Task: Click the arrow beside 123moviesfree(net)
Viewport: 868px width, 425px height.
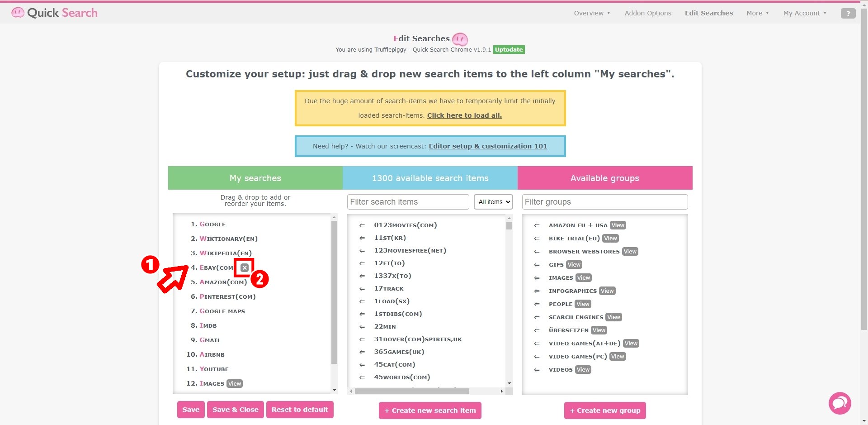Action: pos(362,250)
